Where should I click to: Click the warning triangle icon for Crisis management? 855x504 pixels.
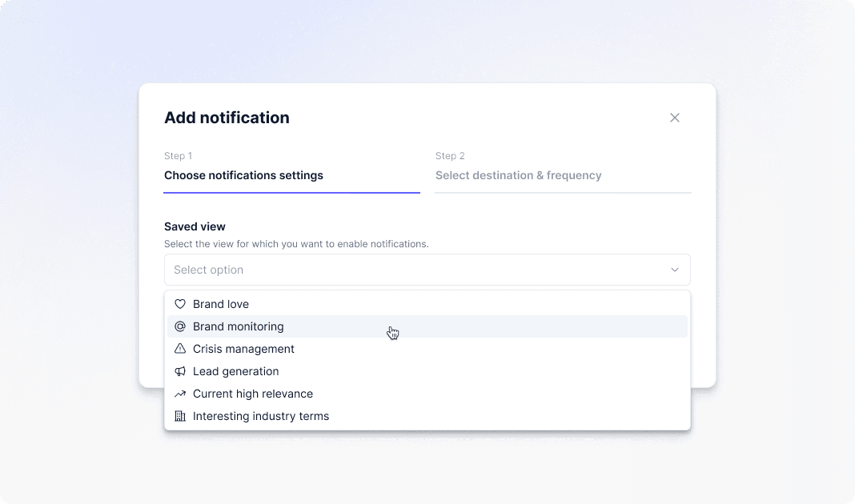tap(180, 349)
